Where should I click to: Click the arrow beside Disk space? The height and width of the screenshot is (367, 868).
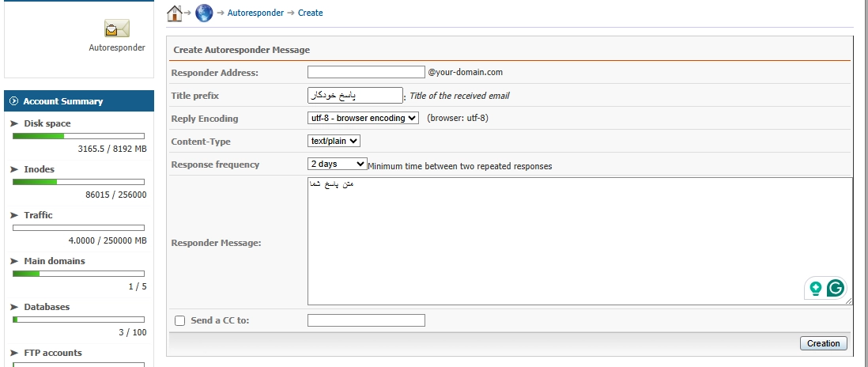coord(14,123)
